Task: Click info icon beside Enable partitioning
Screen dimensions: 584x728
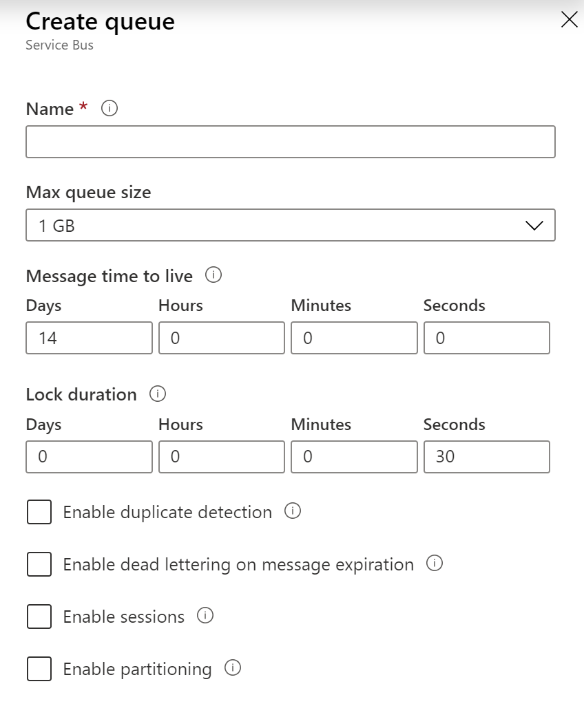Action: pos(233,668)
